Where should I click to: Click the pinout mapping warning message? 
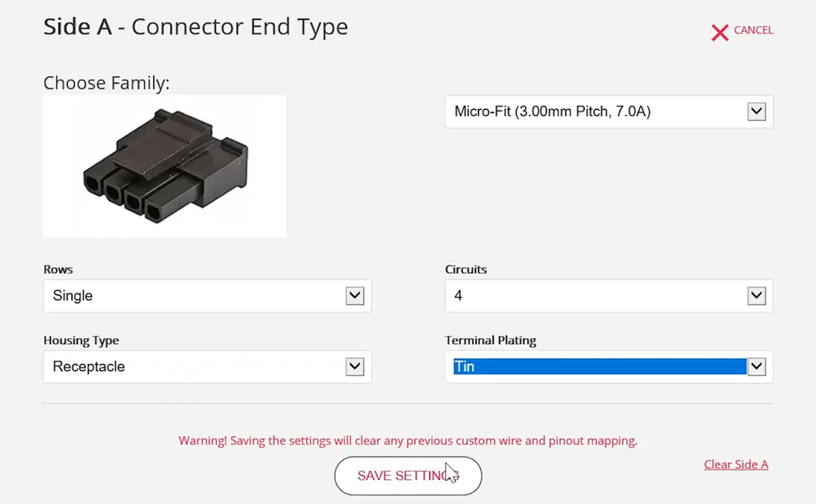coord(407,440)
